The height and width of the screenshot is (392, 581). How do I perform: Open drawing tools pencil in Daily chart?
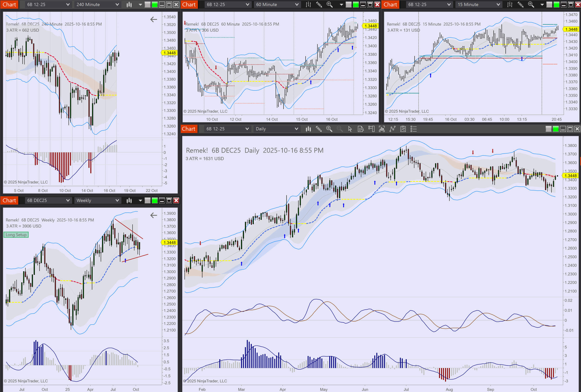pyautogui.click(x=319, y=129)
